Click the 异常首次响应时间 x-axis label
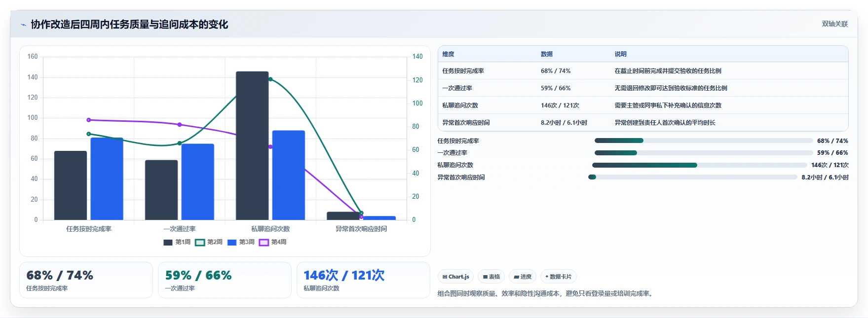 click(361, 229)
